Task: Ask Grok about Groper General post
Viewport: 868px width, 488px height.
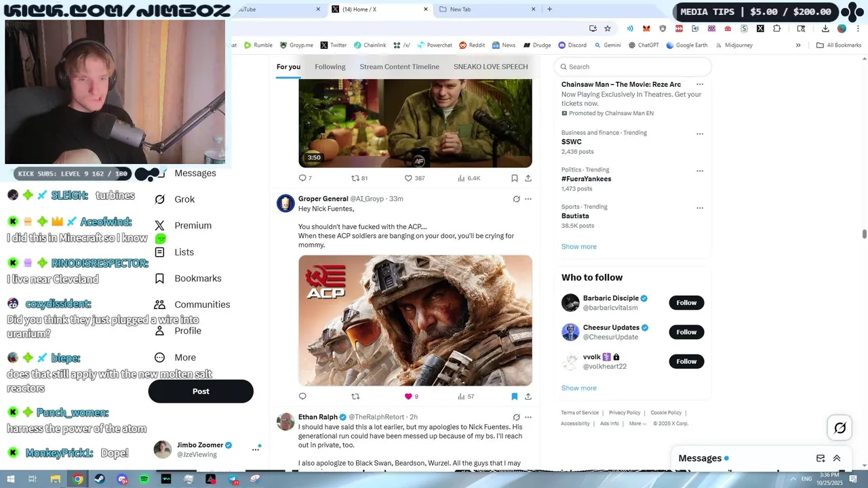Action: click(516, 199)
